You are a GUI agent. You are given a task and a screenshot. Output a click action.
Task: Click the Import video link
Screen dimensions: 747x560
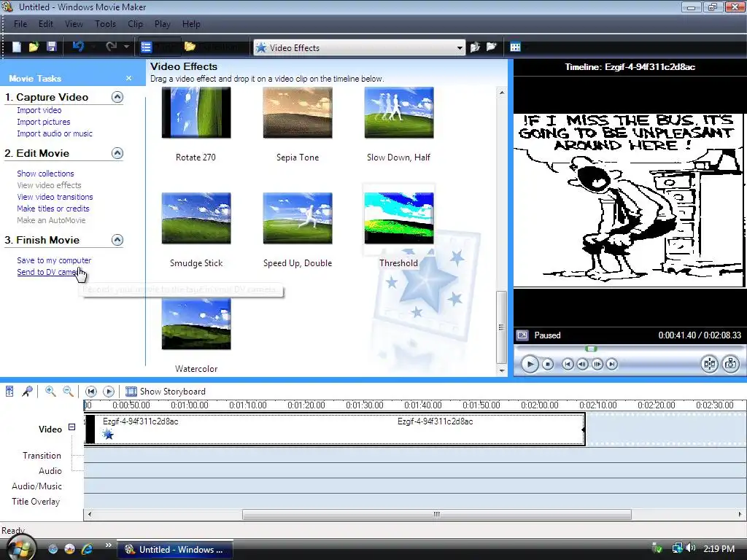(x=39, y=110)
